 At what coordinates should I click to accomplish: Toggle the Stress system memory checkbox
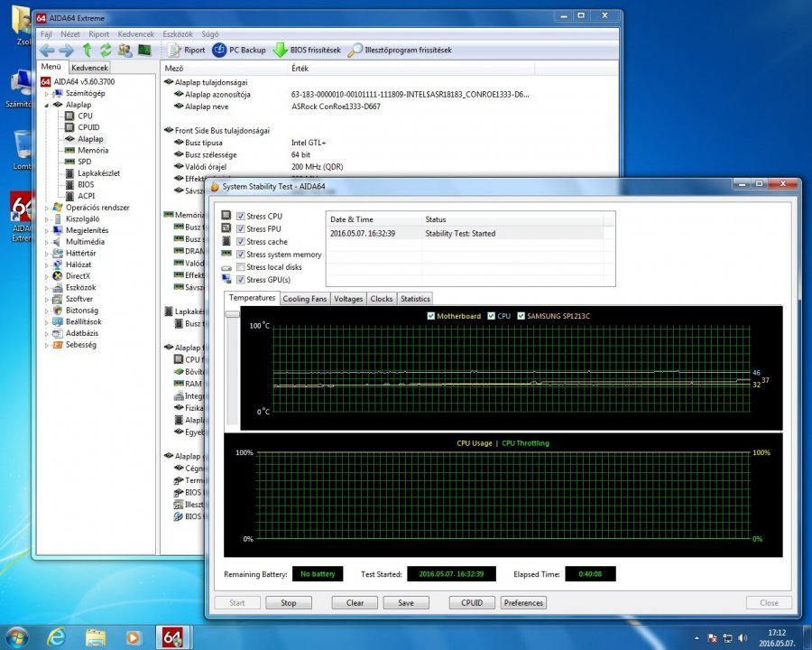click(241, 255)
